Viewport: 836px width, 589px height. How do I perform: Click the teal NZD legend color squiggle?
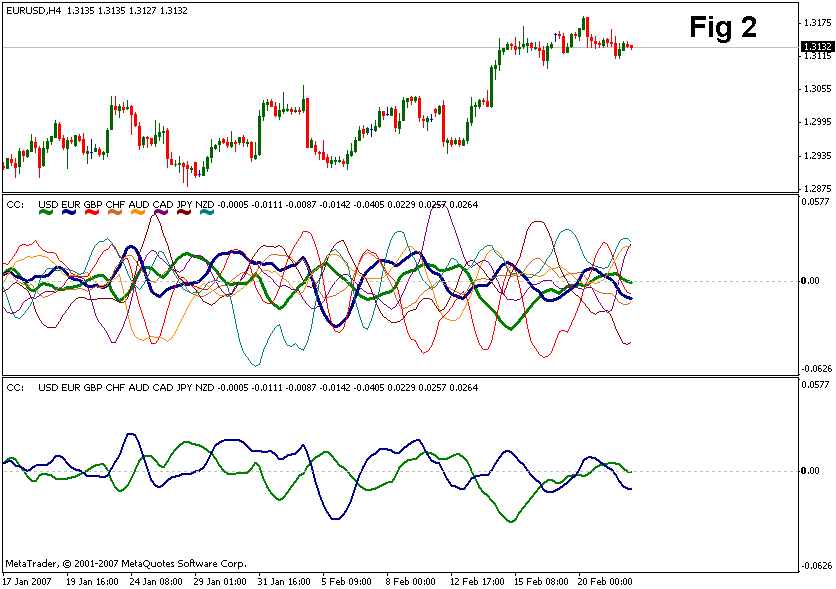207,213
